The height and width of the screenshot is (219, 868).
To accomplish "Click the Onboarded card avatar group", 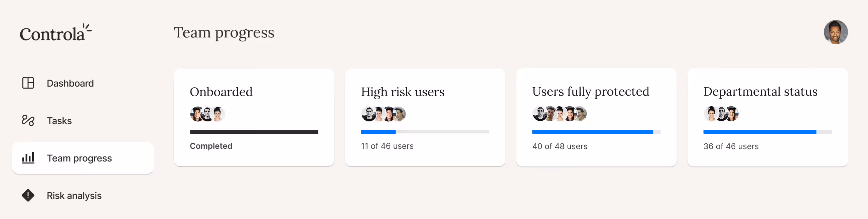I will tap(207, 114).
